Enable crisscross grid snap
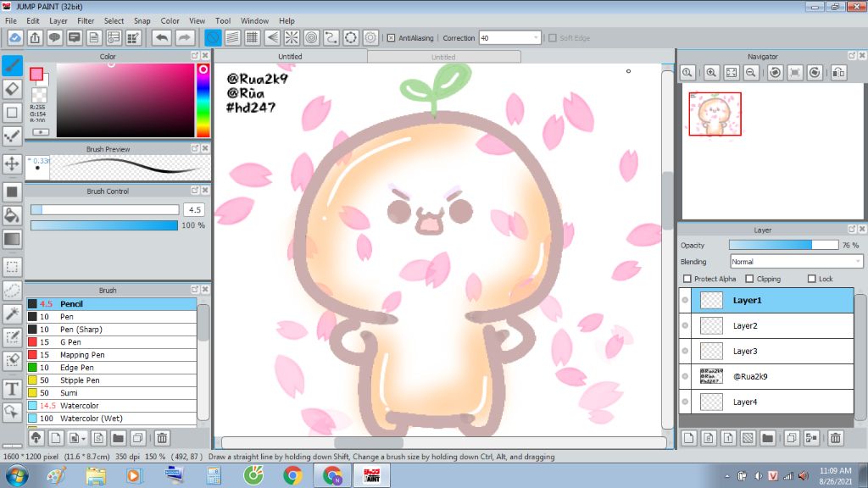This screenshot has height=488, width=868. pos(252,37)
